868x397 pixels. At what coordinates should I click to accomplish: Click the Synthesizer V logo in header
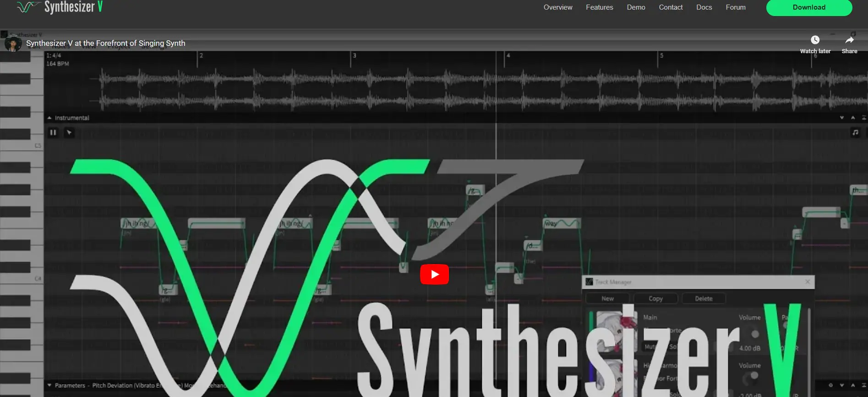[x=60, y=7]
